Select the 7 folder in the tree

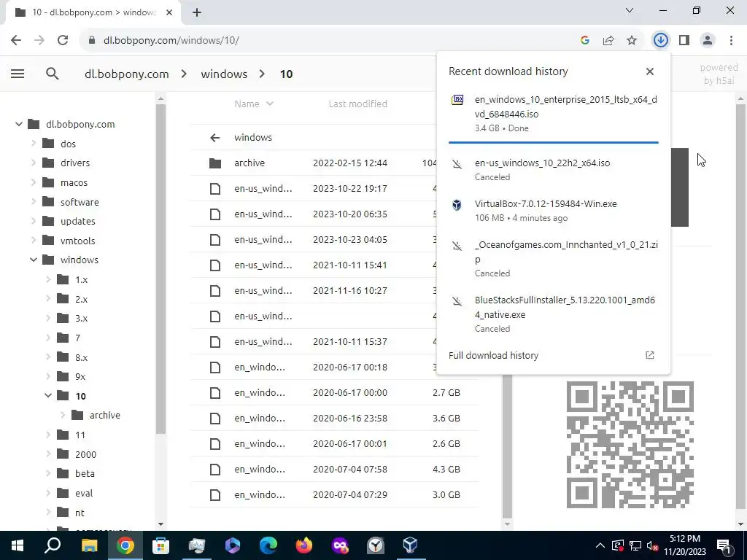77,338
